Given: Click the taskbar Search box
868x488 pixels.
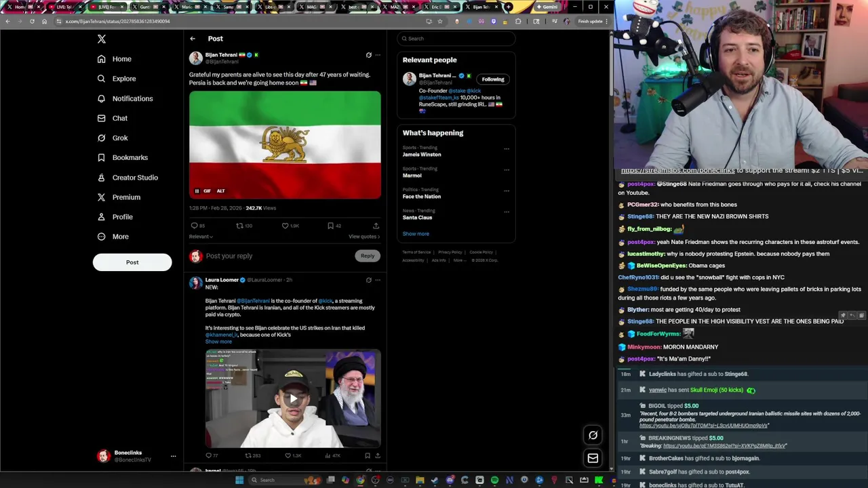Looking at the screenshot, I should click(285, 480).
